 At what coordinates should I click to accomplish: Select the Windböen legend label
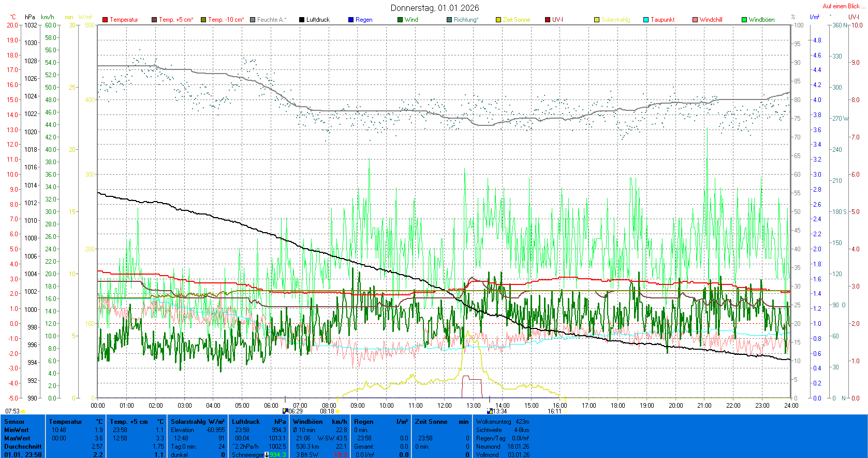pyautogui.click(x=761, y=20)
